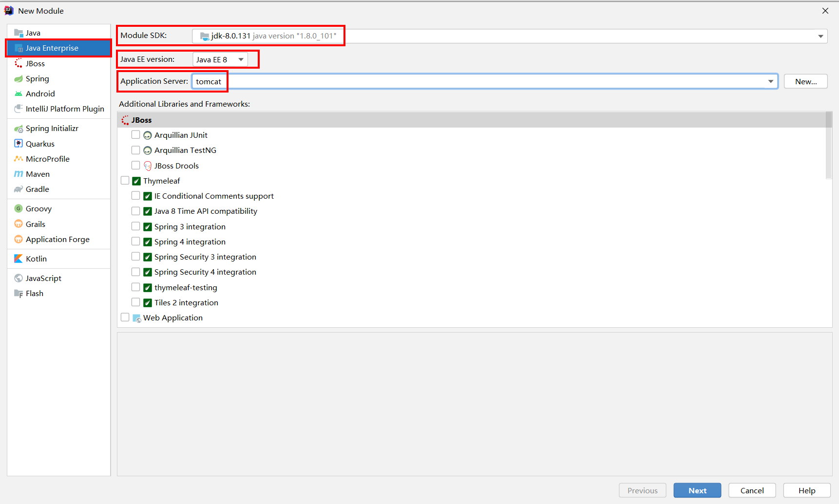The image size is (839, 504).
Task: Choose Kotlin module type
Action: pyautogui.click(x=58, y=259)
